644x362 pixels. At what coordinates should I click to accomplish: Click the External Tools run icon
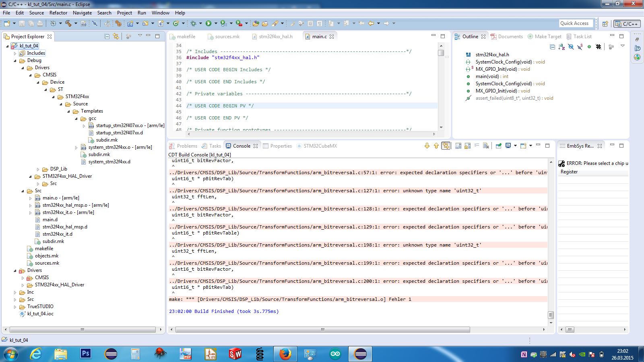click(239, 23)
